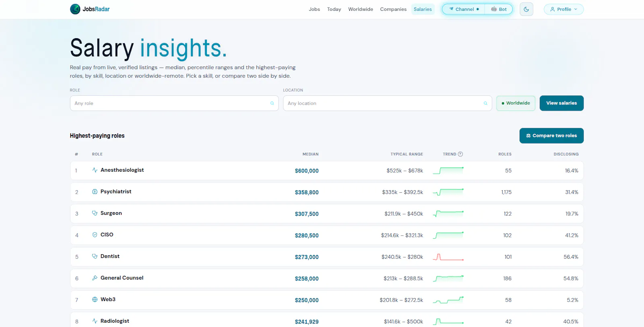This screenshot has width=644, height=327.
Task: Open the Companies nav item
Action: 393,9
